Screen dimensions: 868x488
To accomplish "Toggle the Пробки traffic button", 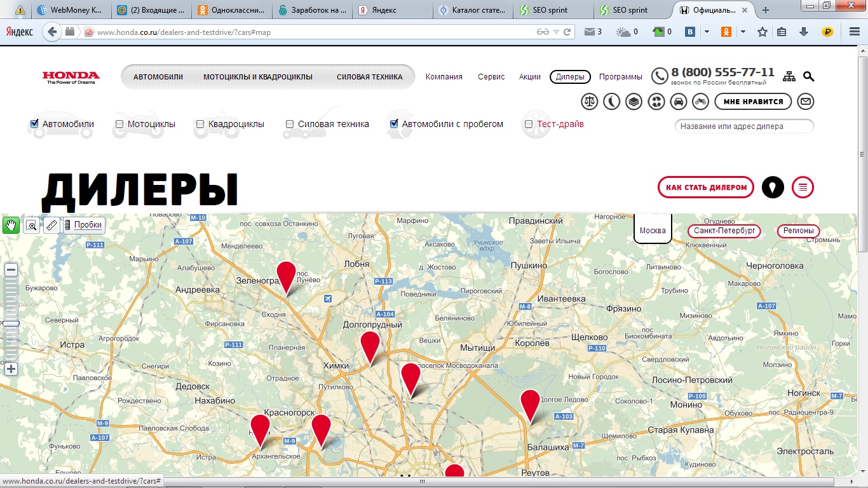I will tap(83, 225).
